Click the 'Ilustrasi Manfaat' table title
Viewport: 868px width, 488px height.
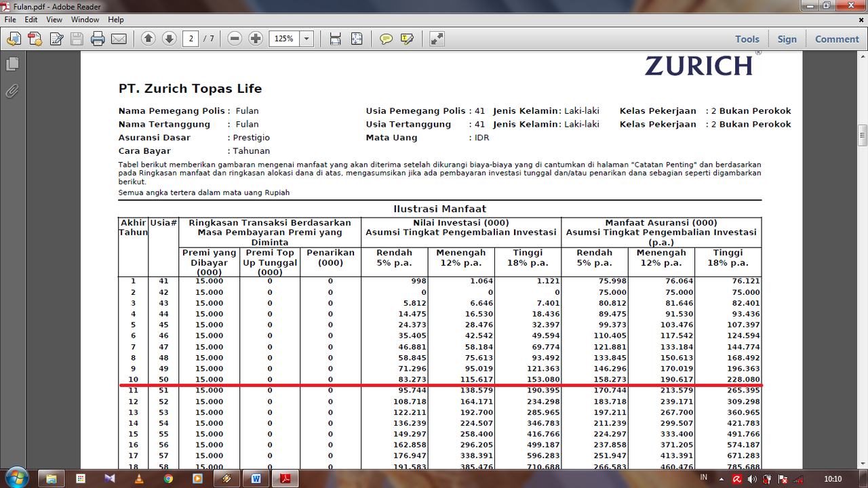[439, 209]
